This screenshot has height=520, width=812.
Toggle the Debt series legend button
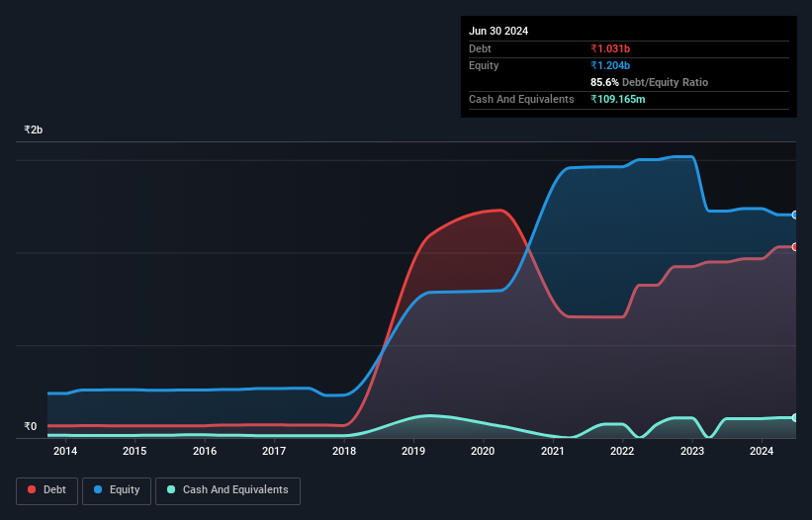[47, 490]
